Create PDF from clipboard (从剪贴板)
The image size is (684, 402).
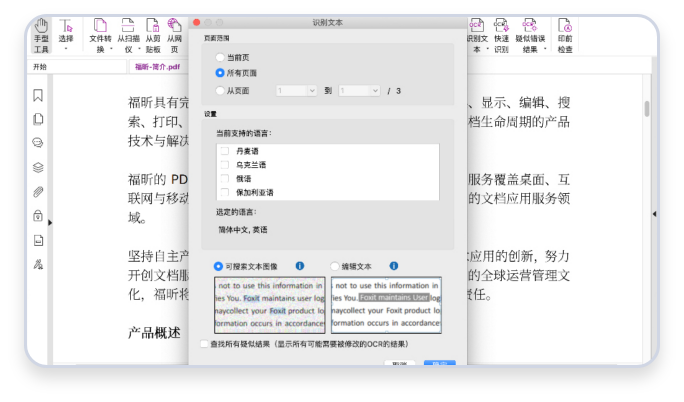click(x=153, y=35)
